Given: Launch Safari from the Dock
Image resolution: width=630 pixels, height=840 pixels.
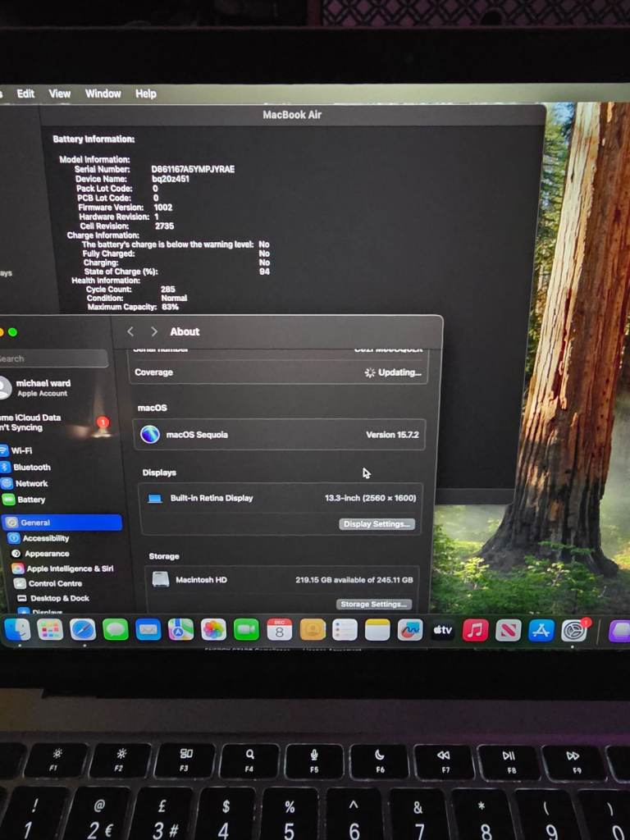Looking at the screenshot, I should coord(83,630).
